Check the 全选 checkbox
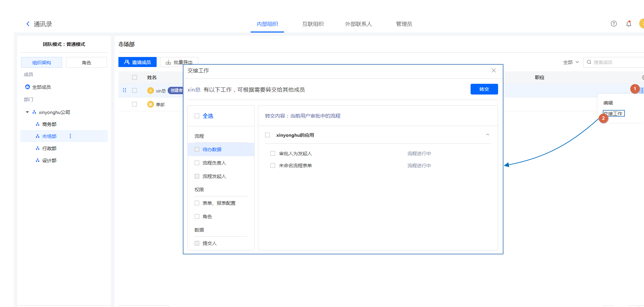This screenshot has width=644, height=307. 197,116
